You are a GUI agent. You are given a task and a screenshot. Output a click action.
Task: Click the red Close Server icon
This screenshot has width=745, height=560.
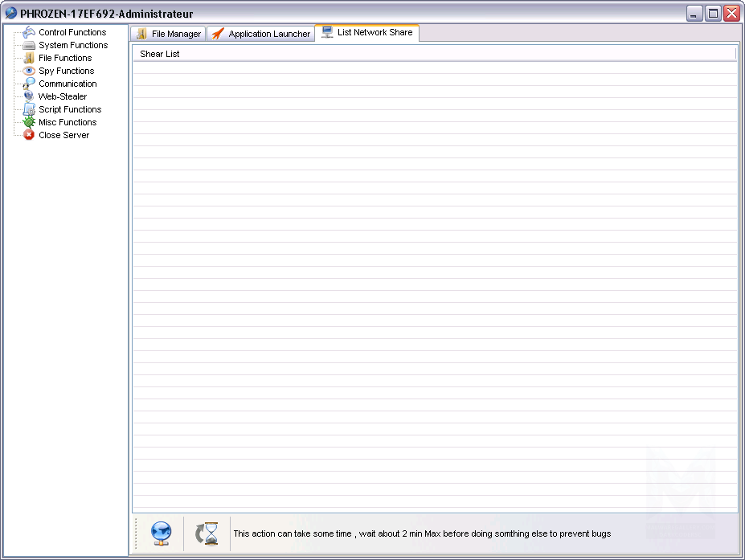click(29, 135)
